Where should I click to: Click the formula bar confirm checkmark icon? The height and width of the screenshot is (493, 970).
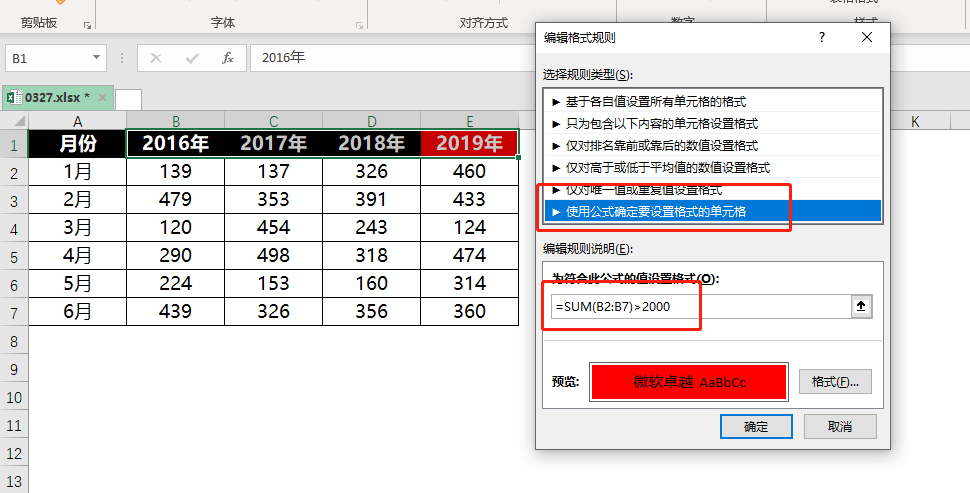[192, 58]
